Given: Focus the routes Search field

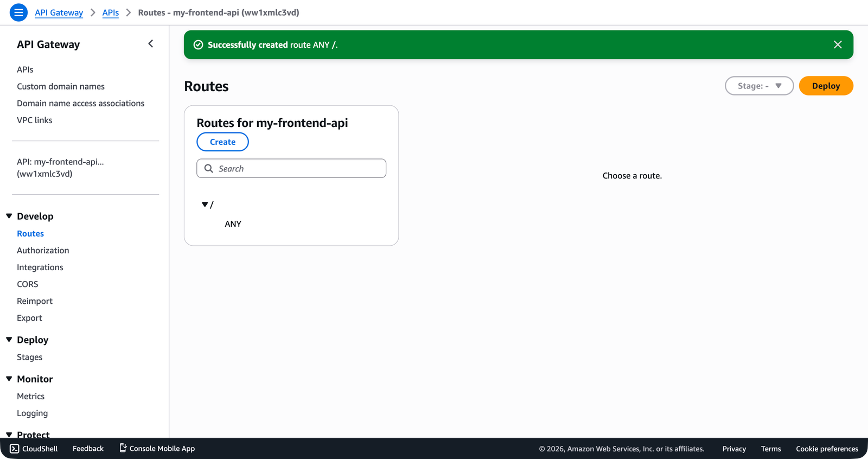Looking at the screenshot, I should coord(291,168).
